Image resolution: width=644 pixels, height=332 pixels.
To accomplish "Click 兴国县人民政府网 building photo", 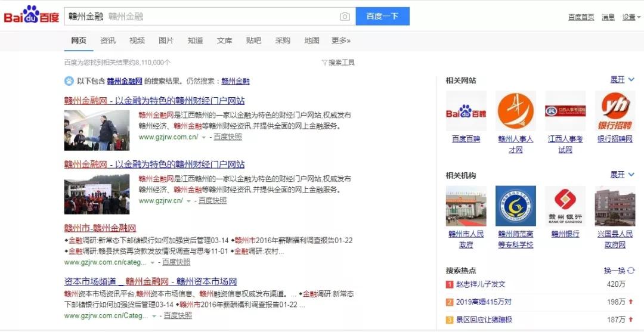I will pos(615,206).
